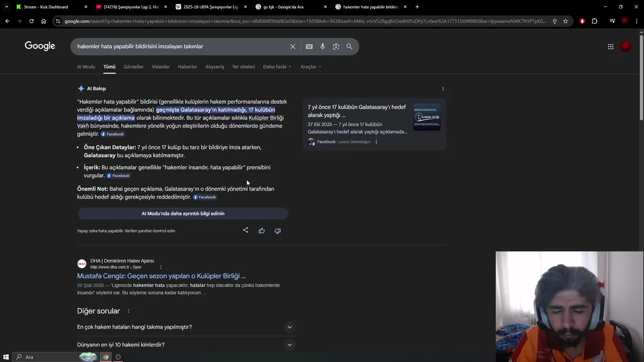Give thumbs up to AI overview
Screen dimensions: 644x362
point(262,231)
